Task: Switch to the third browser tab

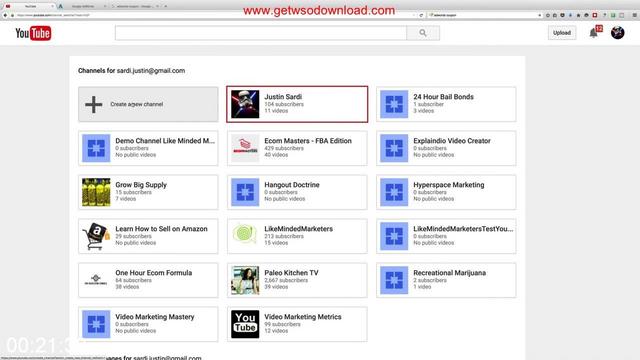Action: [x=135, y=6]
